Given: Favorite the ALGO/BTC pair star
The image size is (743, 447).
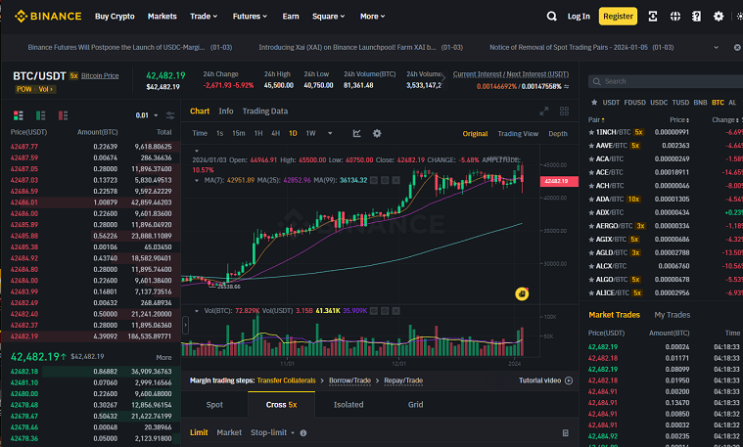Looking at the screenshot, I should point(591,280).
